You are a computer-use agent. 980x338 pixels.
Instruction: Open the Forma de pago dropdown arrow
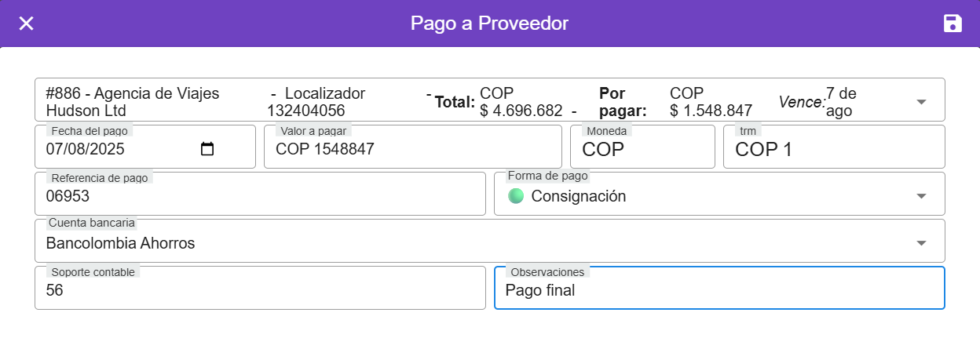point(921,196)
